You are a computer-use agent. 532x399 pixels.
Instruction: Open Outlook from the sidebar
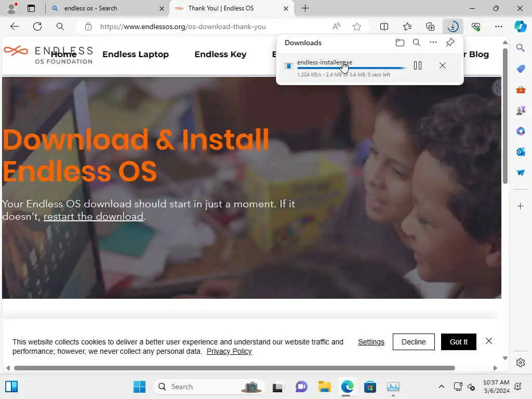point(521,152)
